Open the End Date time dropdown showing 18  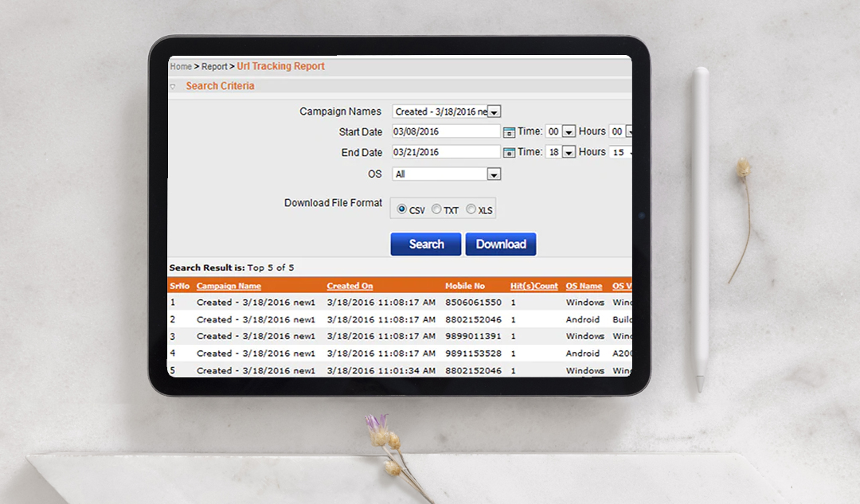(567, 151)
